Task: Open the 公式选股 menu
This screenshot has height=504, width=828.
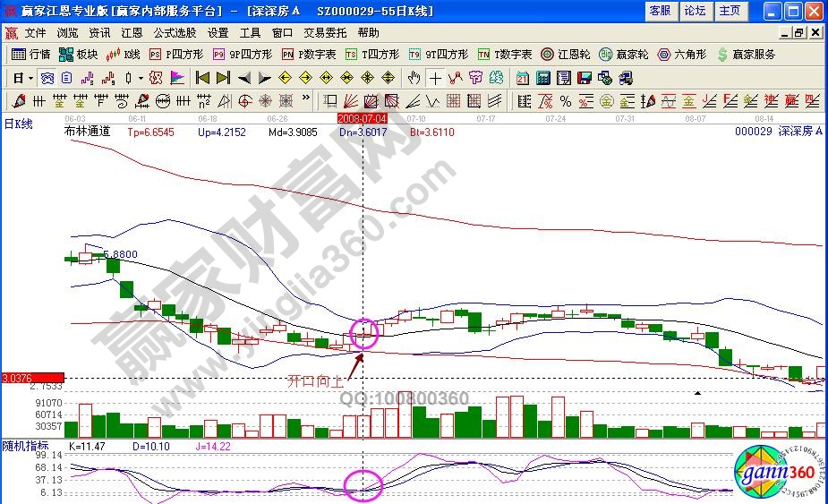Action: (175, 32)
